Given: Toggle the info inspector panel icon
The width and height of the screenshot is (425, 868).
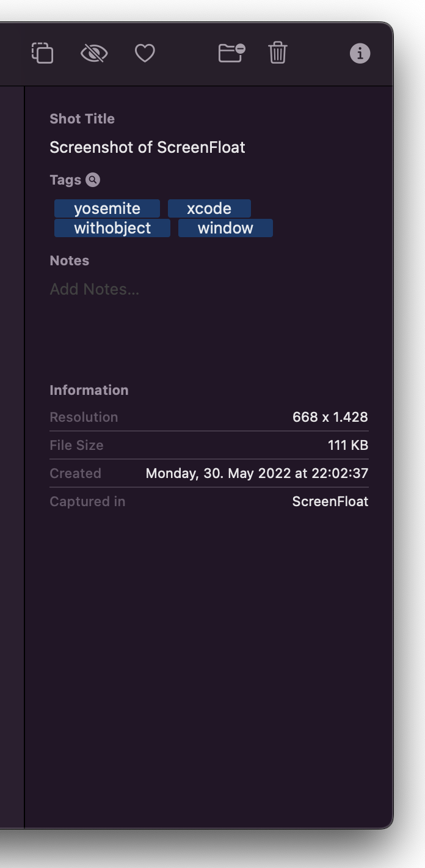Looking at the screenshot, I should point(360,54).
